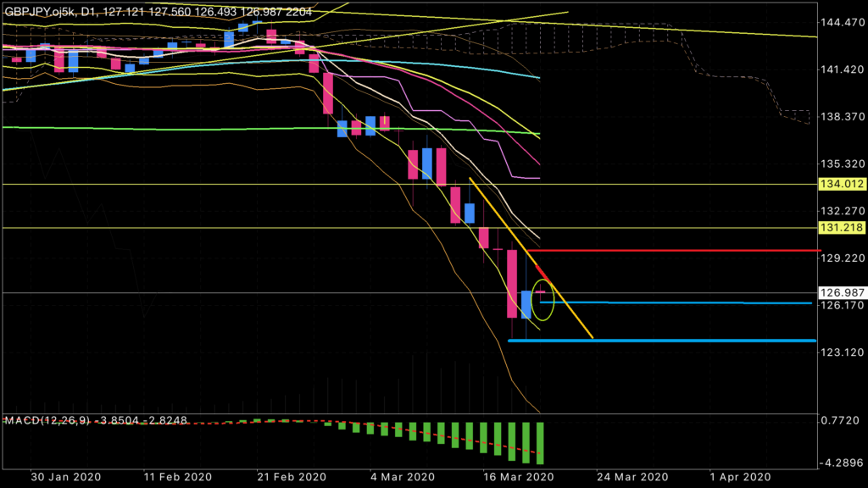The height and width of the screenshot is (488, 868).
Task: Click the MACD scale value -4.2896
Action: (x=841, y=463)
